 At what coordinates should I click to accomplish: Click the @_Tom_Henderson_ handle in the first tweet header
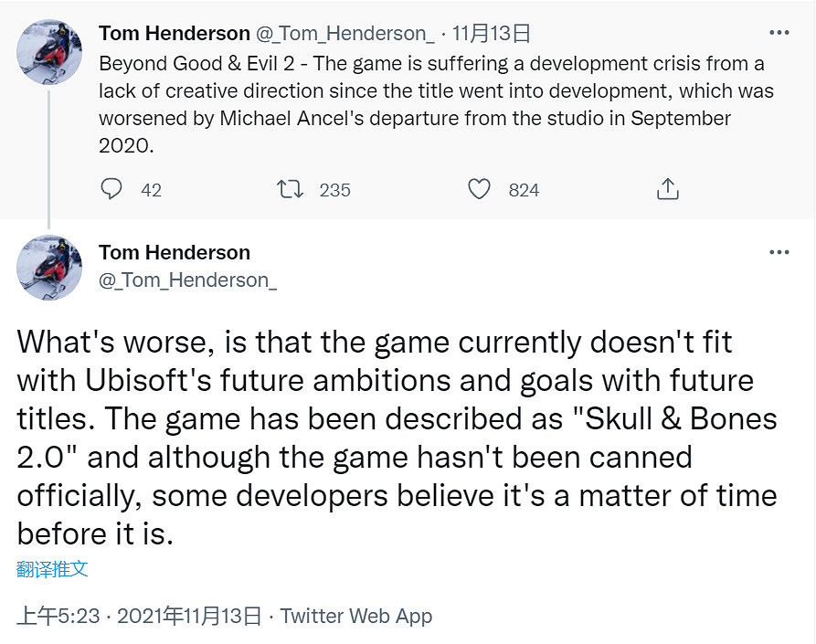coord(345,34)
